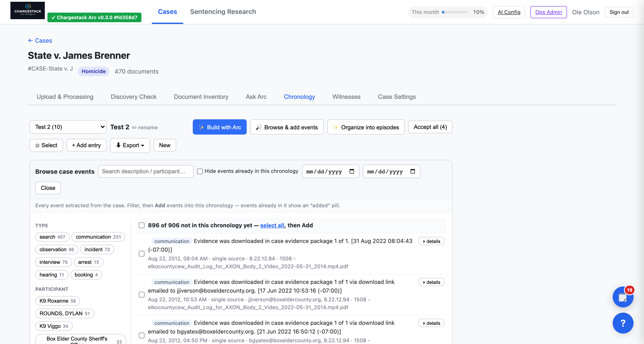Check event downloaded 31 Aug 2022 08:04:43
This screenshot has height=344, width=644.
click(x=141, y=254)
